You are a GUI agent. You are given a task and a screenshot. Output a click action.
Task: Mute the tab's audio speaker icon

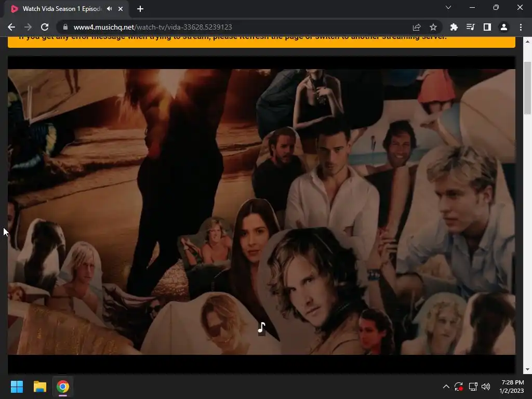point(109,9)
